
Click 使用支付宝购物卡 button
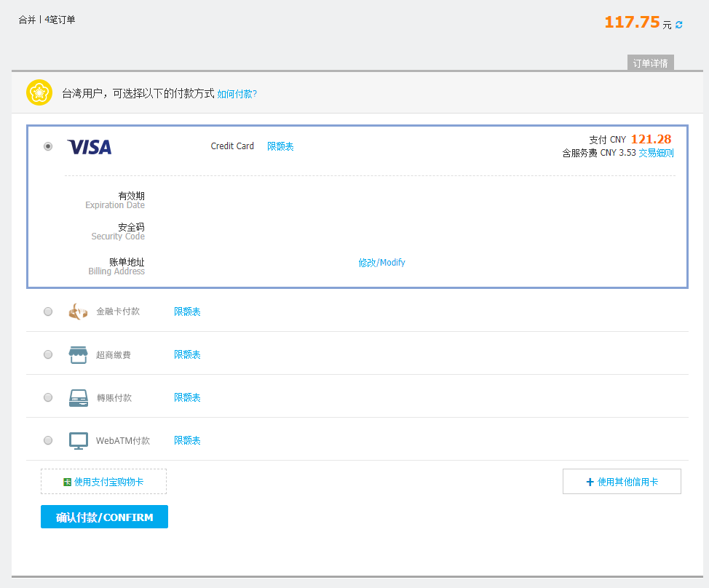click(103, 482)
